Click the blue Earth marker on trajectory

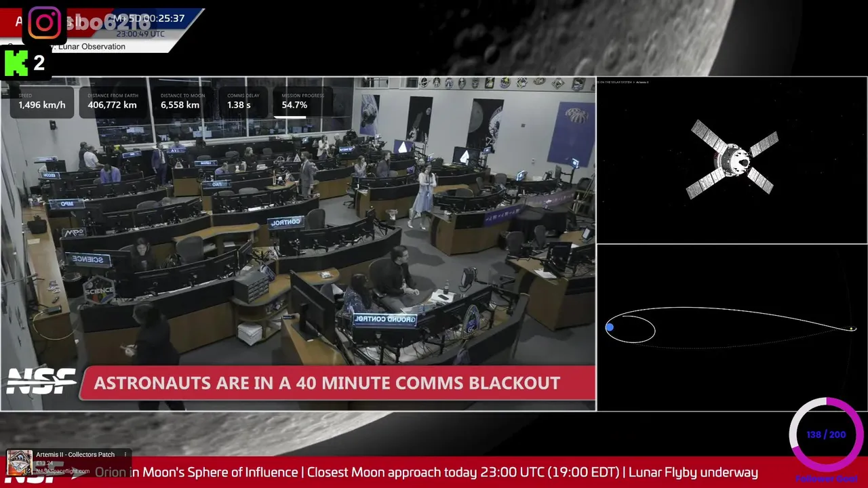[x=610, y=328]
